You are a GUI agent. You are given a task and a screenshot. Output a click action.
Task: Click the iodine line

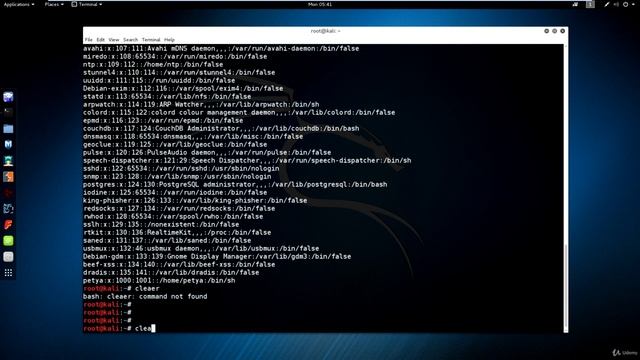pos(175,193)
